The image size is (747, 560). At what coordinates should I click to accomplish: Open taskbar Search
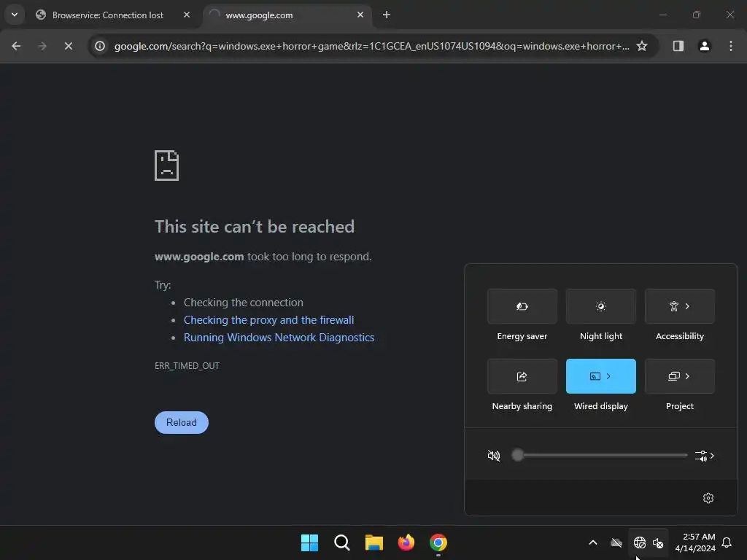pos(342,542)
